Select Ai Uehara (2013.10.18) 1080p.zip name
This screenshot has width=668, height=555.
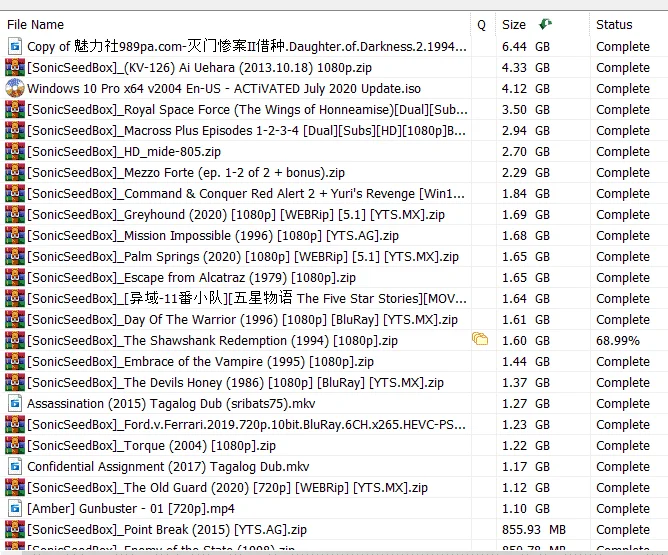click(199, 68)
